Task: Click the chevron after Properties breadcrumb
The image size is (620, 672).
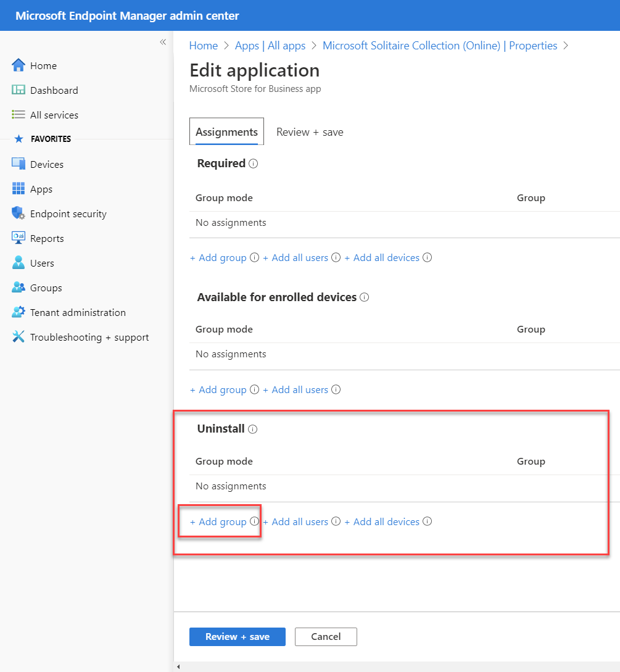Action: pos(566,46)
